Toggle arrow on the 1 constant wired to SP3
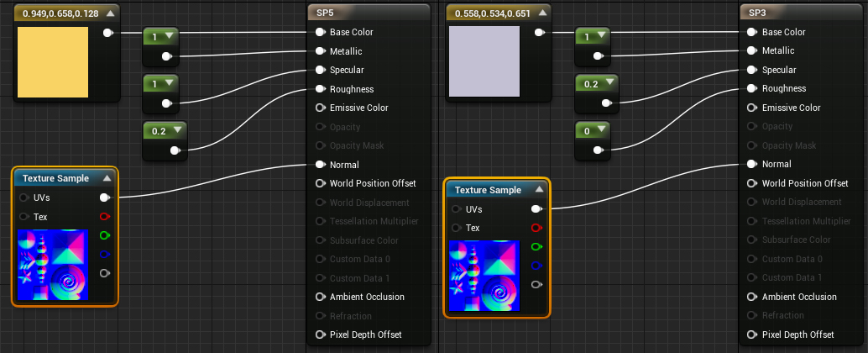This screenshot has height=353, width=868. coord(600,36)
